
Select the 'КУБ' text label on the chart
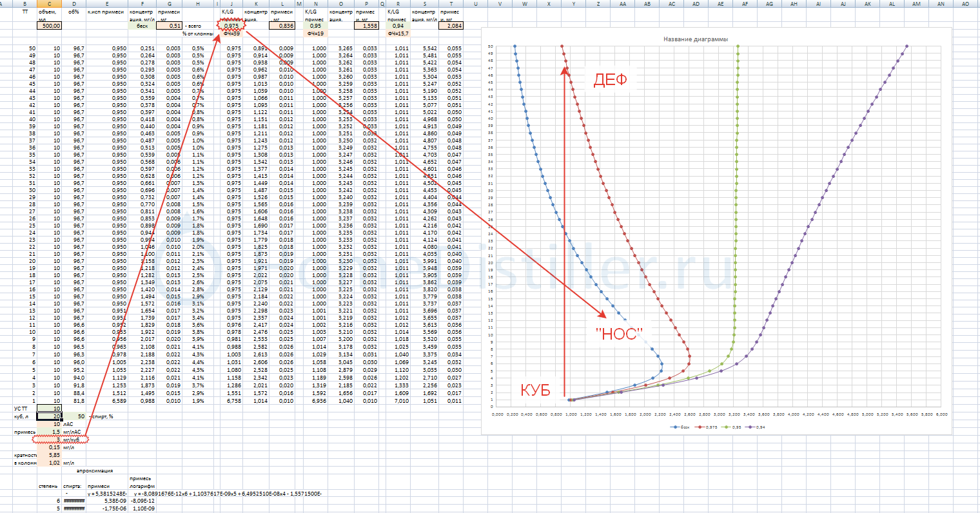[x=535, y=391]
